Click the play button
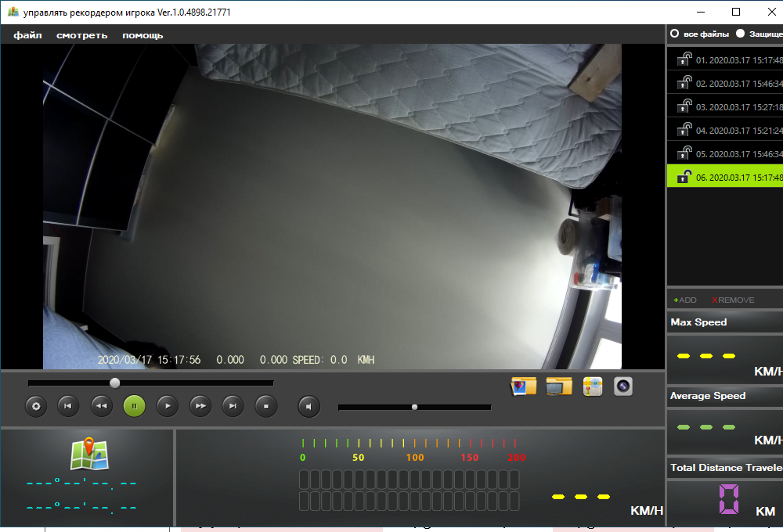 [168, 406]
